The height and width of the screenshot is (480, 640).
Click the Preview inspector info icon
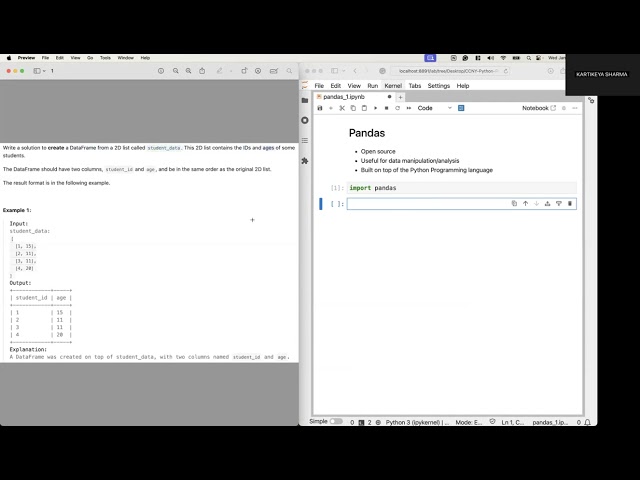pos(161,71)
